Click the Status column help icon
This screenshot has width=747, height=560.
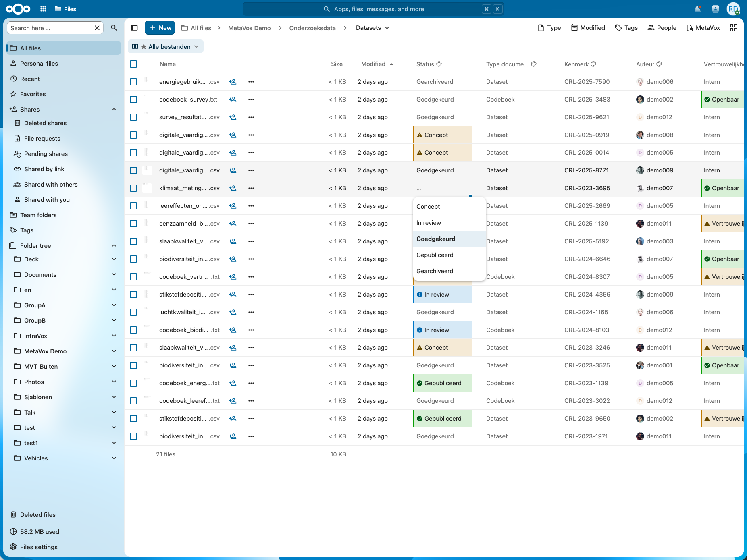[439, 64]
